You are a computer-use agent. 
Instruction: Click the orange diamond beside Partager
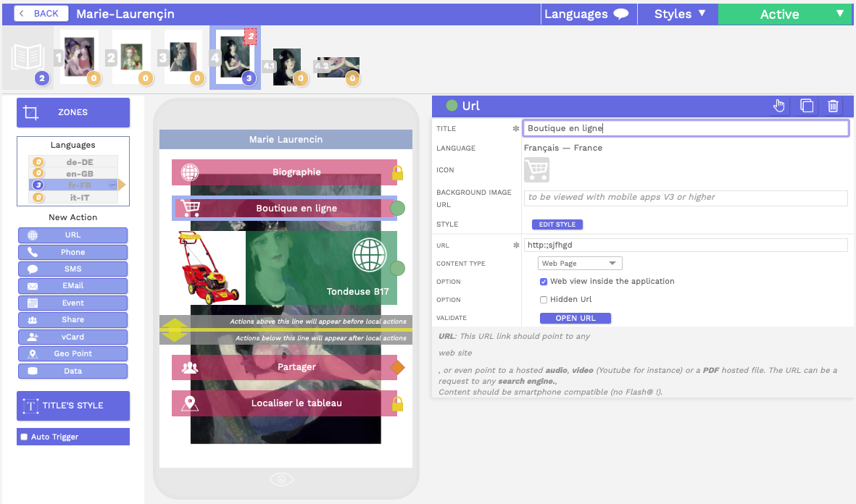397,368
